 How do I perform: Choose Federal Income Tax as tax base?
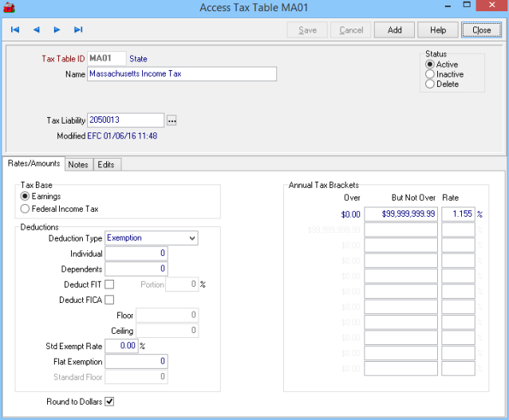click(26, 209)
